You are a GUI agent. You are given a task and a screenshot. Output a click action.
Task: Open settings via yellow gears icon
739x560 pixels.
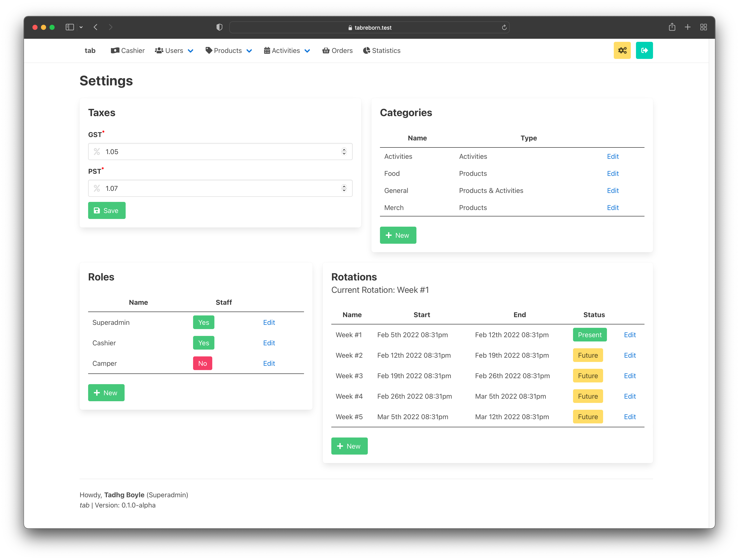tap(622, 50)
